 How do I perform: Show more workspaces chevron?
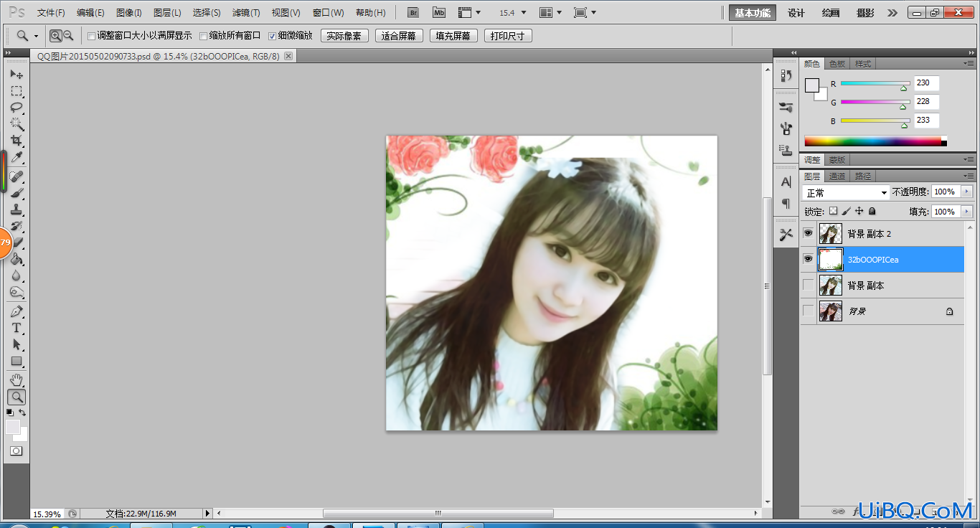tap(892, 13)
